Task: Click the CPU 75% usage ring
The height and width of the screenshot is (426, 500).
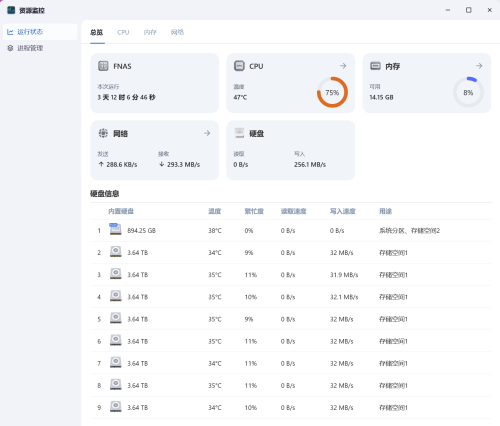Action: pos(332,92)
